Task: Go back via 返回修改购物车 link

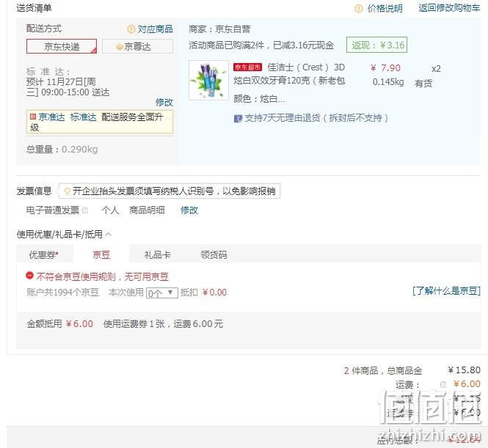Action: click(x=449, y=8)
